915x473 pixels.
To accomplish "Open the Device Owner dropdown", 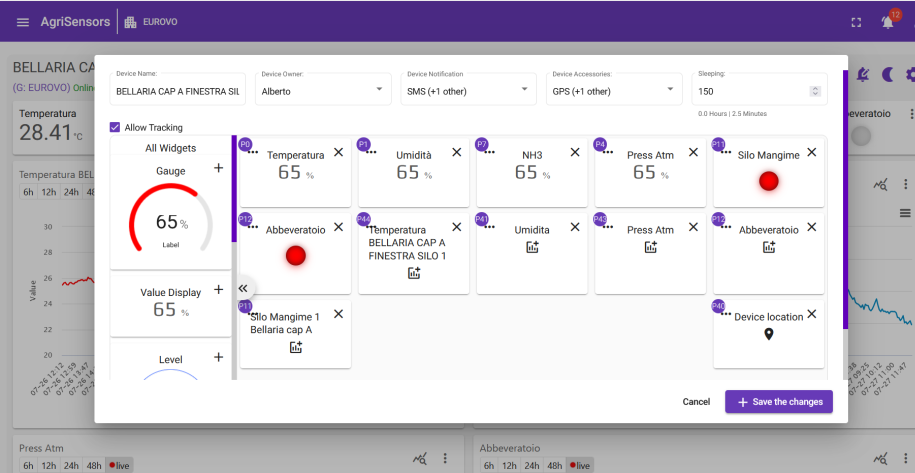I will point(323,89).
